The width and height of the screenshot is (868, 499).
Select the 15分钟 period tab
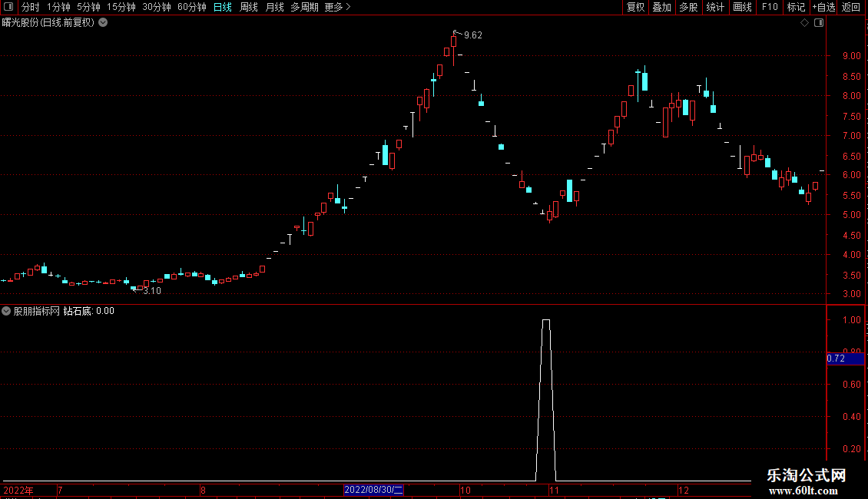(x=121, y=7)
